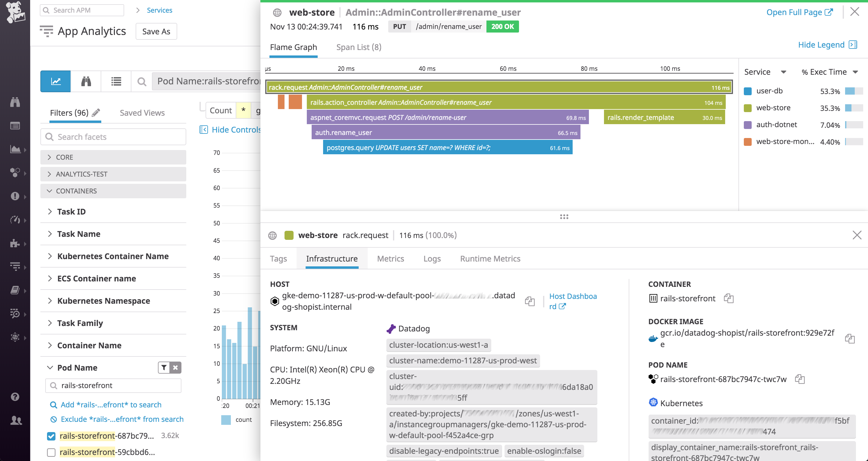Click the blue user-db color swatch

pyautogui.click(x=747, y=91)
